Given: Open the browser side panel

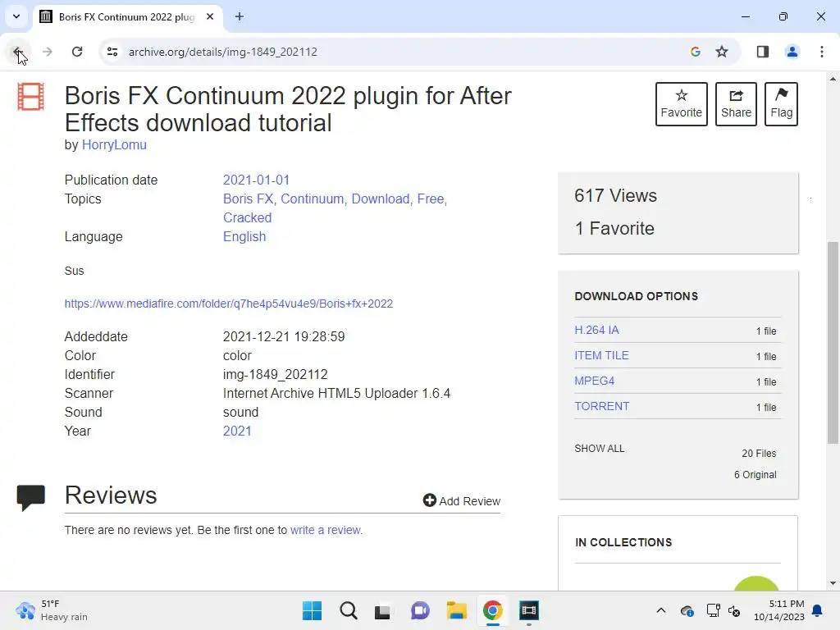Looking at the screenshot, I should pos(762,52).
